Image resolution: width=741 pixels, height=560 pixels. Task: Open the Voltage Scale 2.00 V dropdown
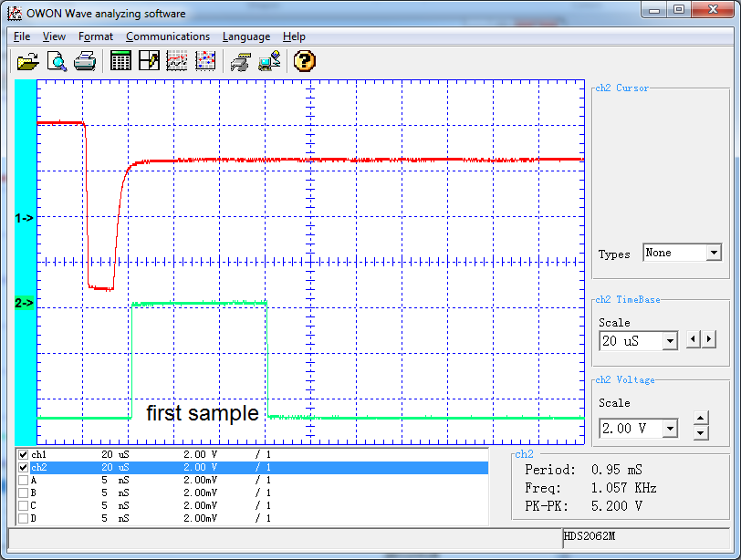(670, 429)
